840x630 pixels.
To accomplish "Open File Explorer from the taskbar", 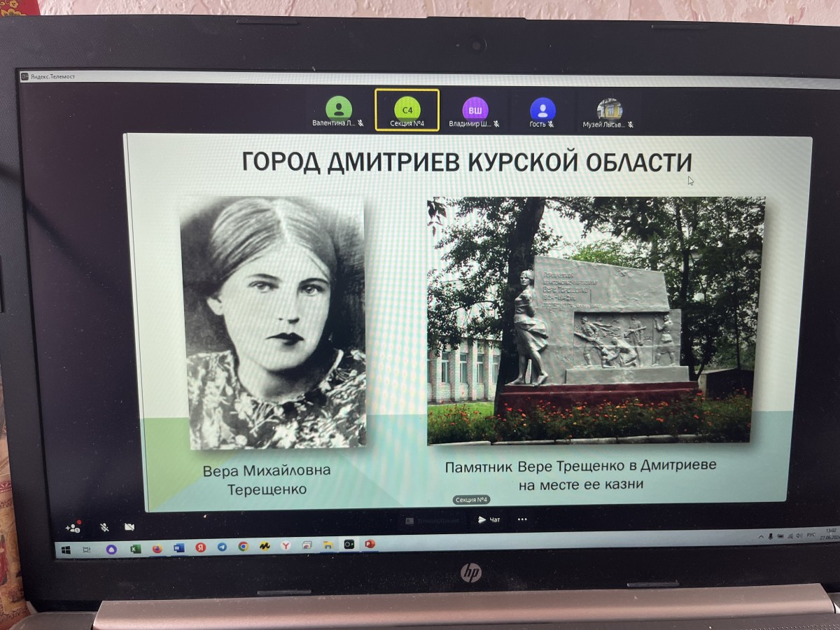I will tap(327, 545).
